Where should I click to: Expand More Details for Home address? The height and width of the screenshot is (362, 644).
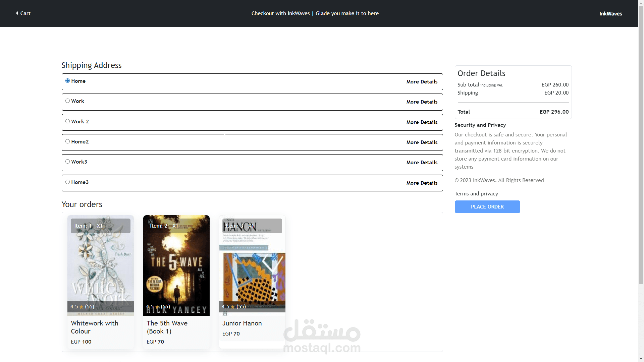pyautogui.click(x=422, y=82)
